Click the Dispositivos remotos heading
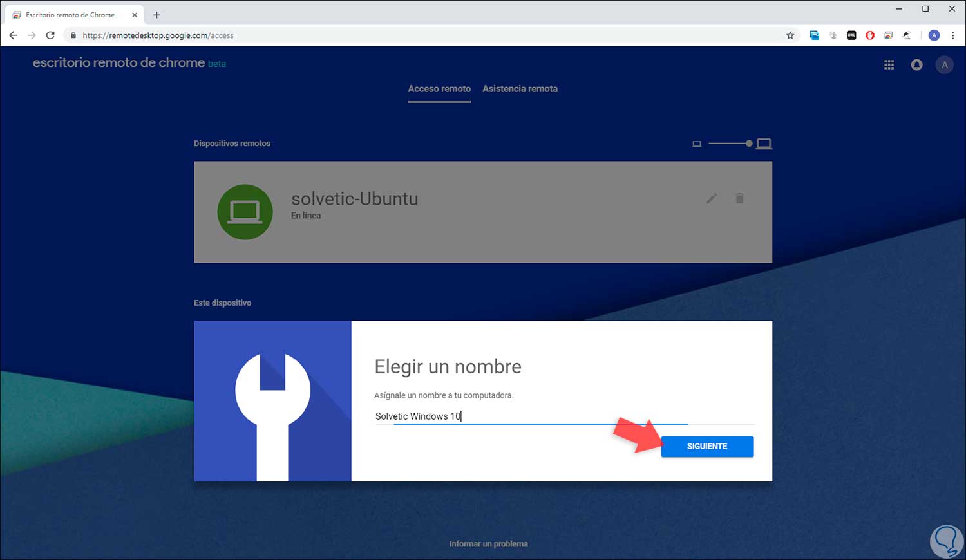966x560 pixels. pyautogui.click(x=232, y=144)
